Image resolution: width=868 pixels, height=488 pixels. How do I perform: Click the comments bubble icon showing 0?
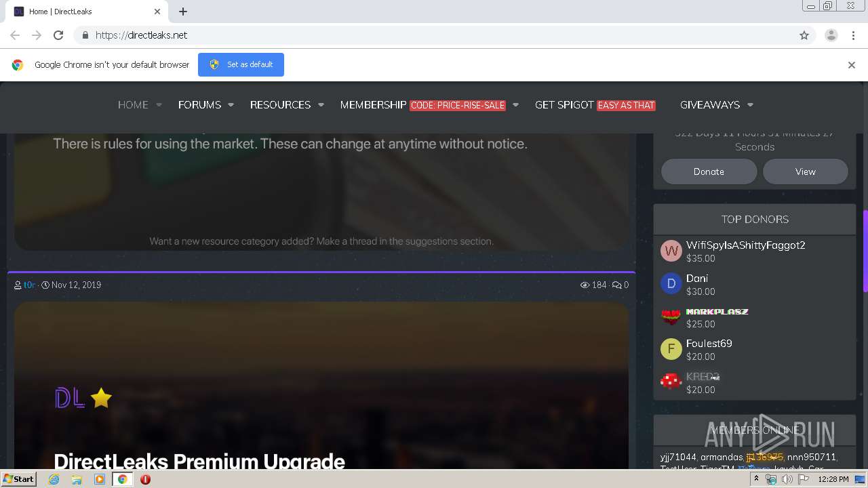[x=616, y=285]
